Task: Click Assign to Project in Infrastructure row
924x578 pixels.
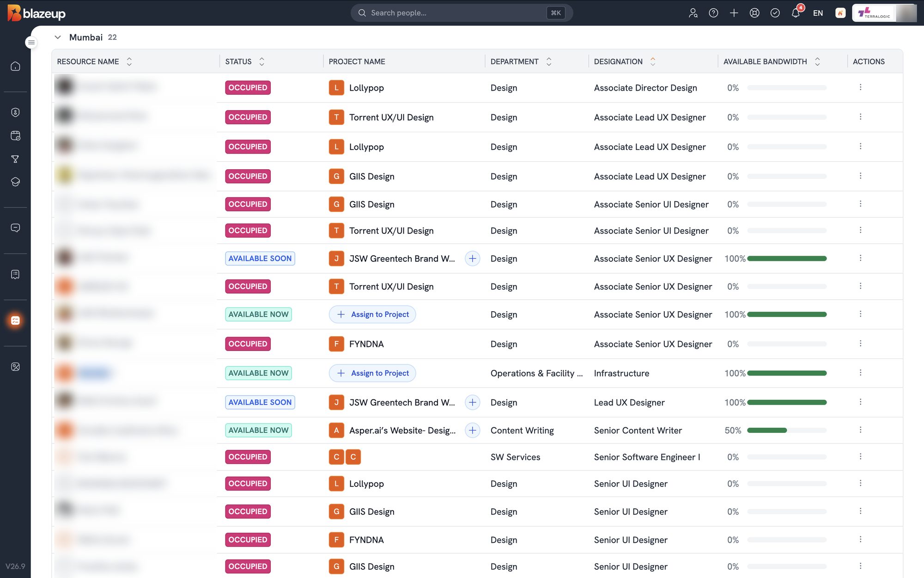Action: (x=372, y=373)
